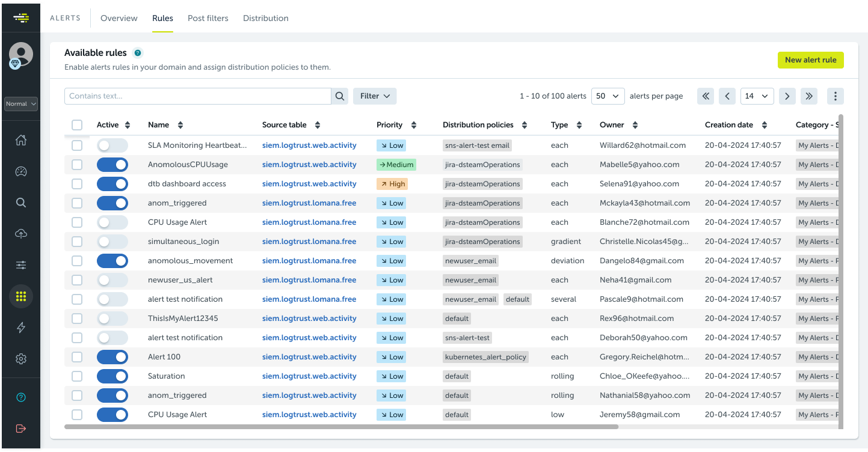
Task: Click the cloud upload sidebar icon
Action: click(21, 234)
